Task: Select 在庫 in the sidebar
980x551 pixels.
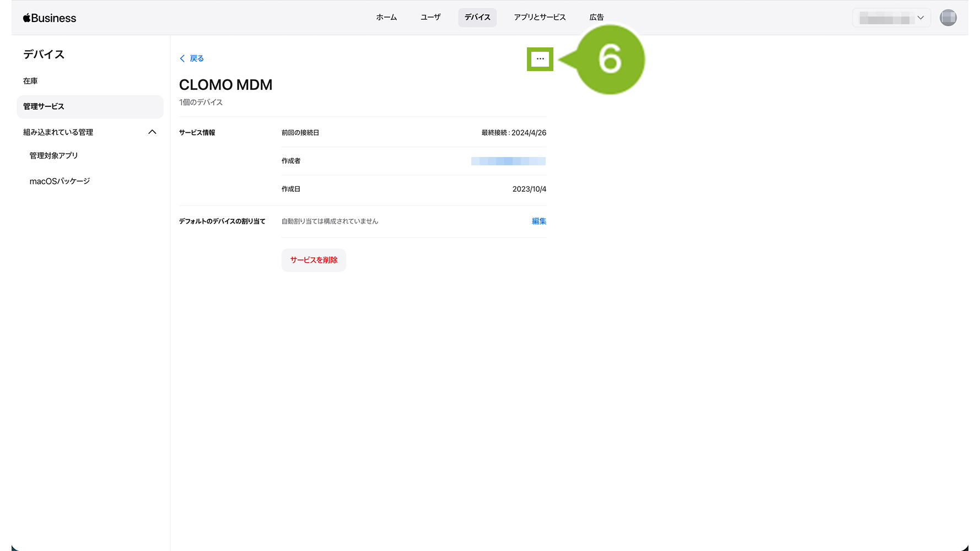Action: [x=31, y=81]
